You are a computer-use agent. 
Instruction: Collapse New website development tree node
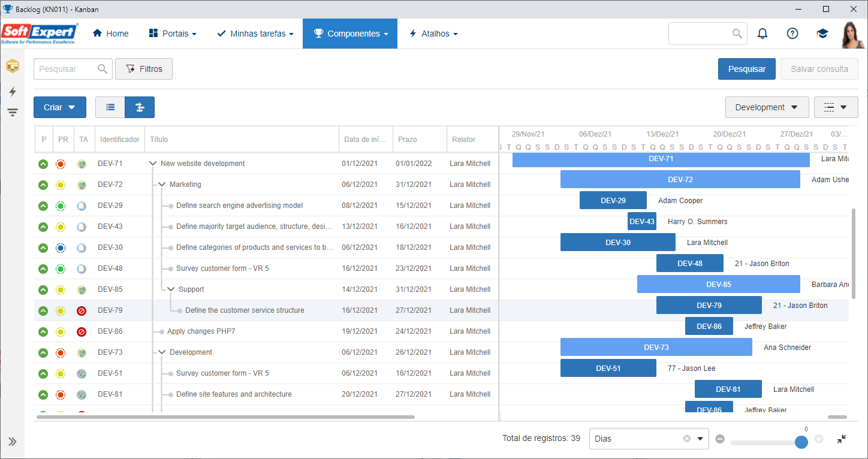(153, 164)
